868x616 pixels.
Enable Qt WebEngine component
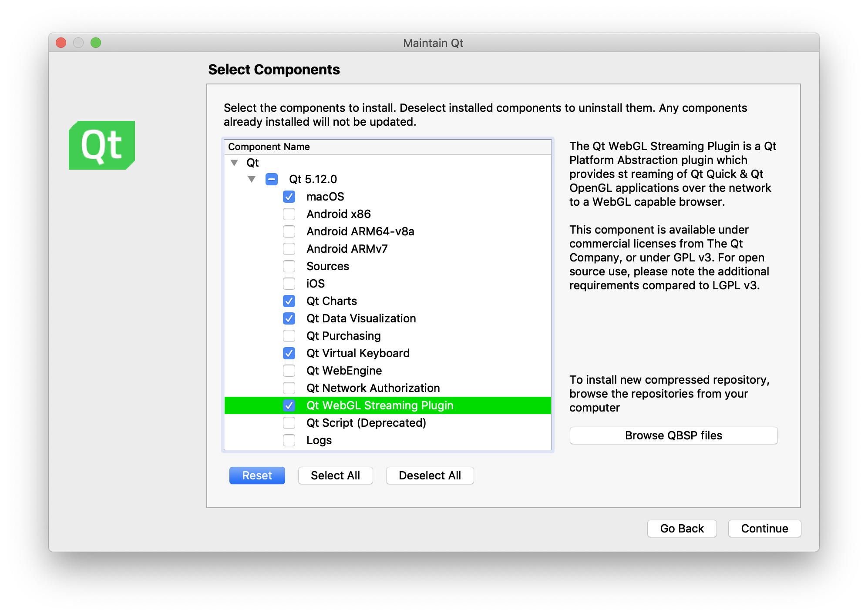pos(288,371)
